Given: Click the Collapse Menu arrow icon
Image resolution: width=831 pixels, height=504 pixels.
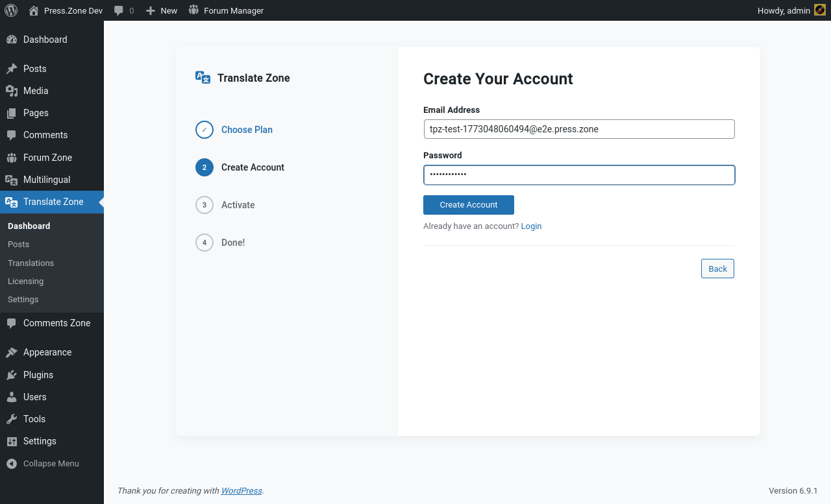Looking at the screenshot, I should [x=12, y=464].
